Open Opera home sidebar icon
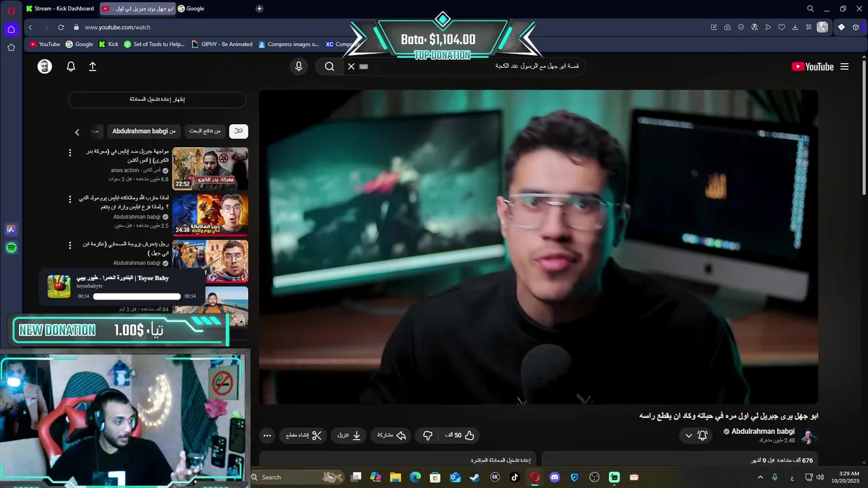 (11, 29)
